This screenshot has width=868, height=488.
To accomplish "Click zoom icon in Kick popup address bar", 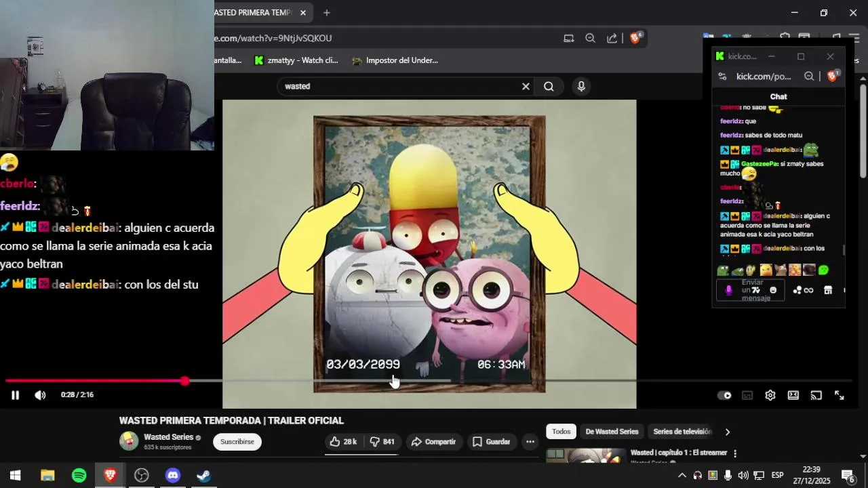I will click(809, 77).
